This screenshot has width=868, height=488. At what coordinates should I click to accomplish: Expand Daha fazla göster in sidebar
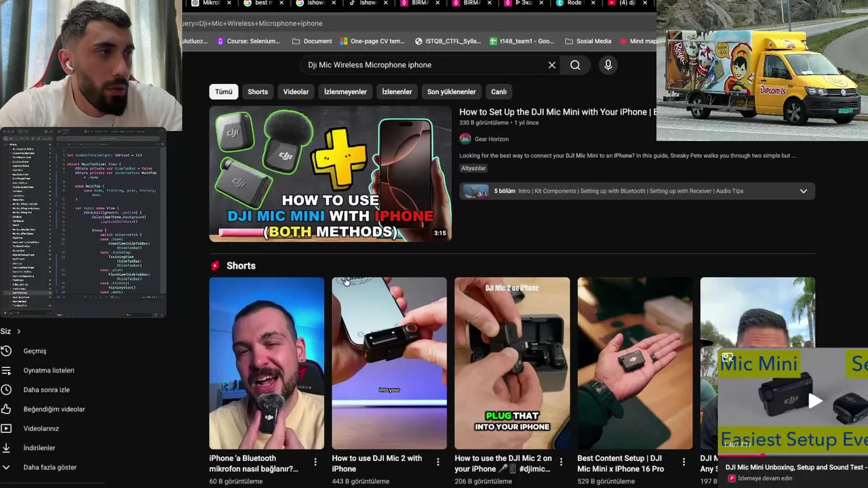click(x=42, y=468)
